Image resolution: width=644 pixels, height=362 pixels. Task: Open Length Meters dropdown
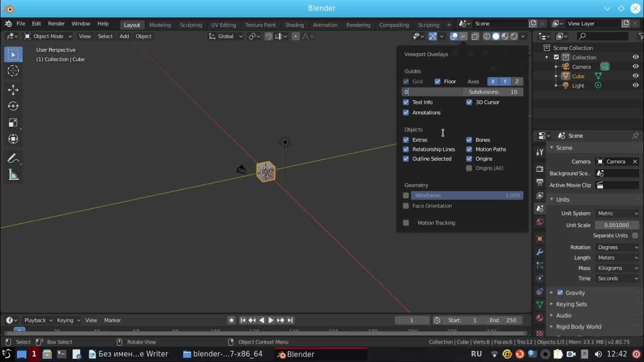coord(618,257)
